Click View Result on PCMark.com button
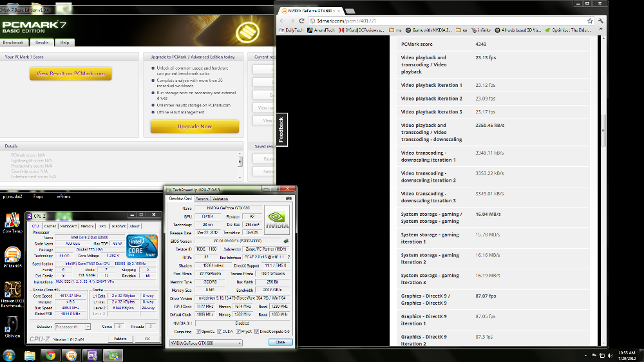This screenshot has width=644, height=362. pos(71,73)
